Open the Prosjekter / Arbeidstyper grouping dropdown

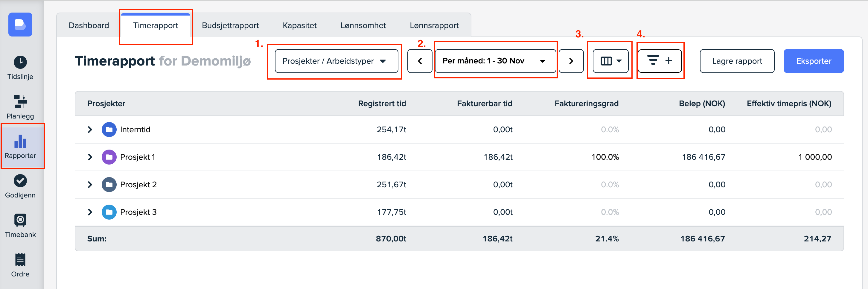coord(336,61)
